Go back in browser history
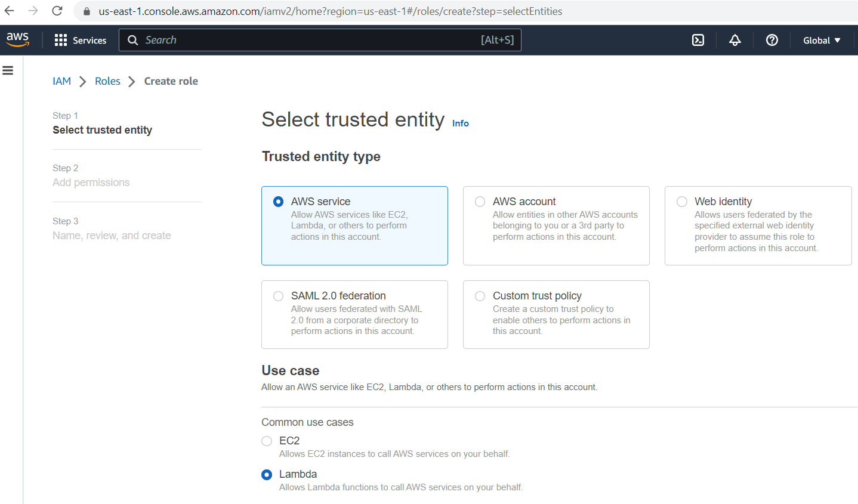Image resolution: width=858 pixels, height=504 pixels. [10, 11]
